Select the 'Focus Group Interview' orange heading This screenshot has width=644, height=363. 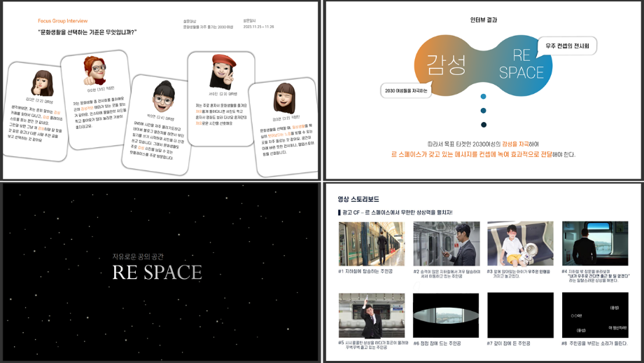(63, 21)
